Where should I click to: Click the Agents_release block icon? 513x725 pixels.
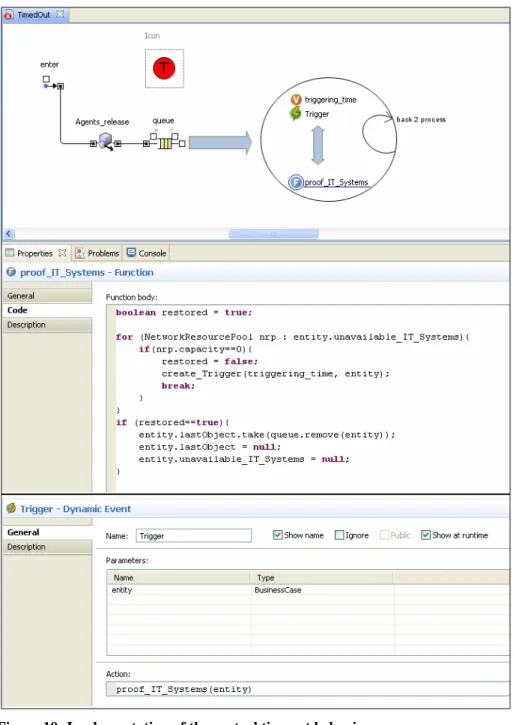[x=106, y=141]
